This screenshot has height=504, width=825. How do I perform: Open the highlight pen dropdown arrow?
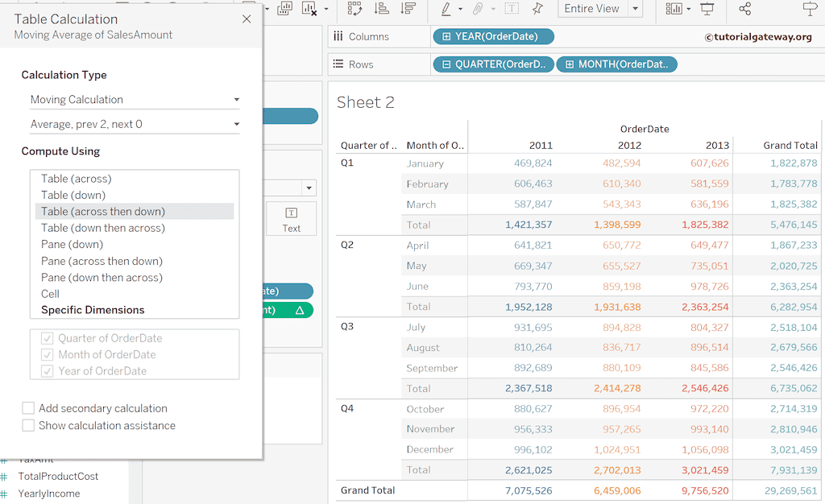pyautogui.click(x=460, y=9)
